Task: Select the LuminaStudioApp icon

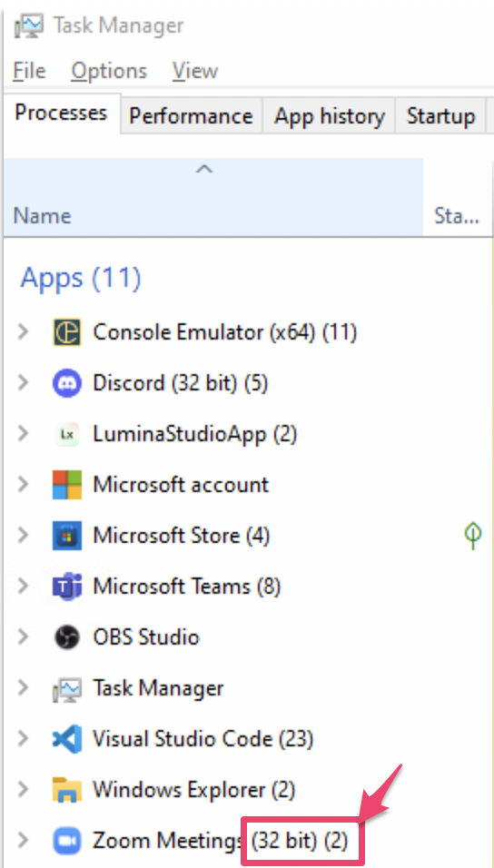Action: [x=67, y=434]
